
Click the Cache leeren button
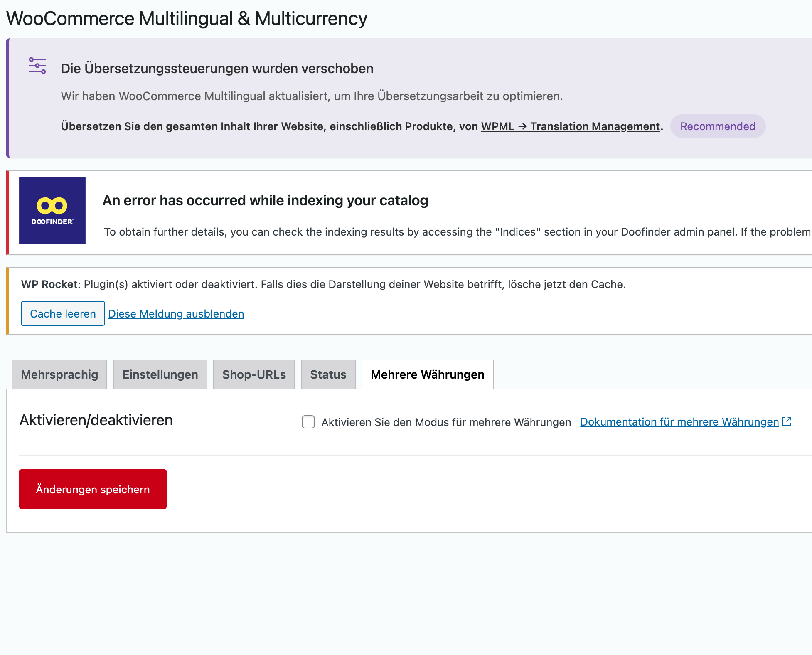point(63,313)
